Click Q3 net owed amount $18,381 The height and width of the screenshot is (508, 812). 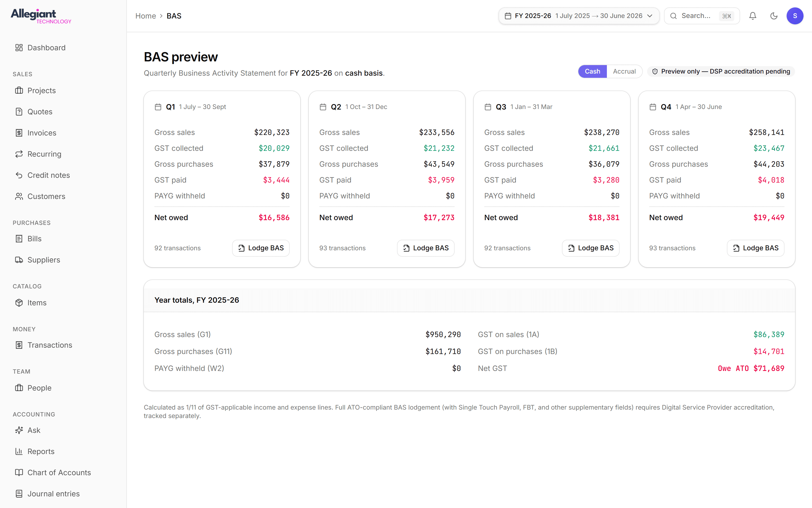click(604, 218)
